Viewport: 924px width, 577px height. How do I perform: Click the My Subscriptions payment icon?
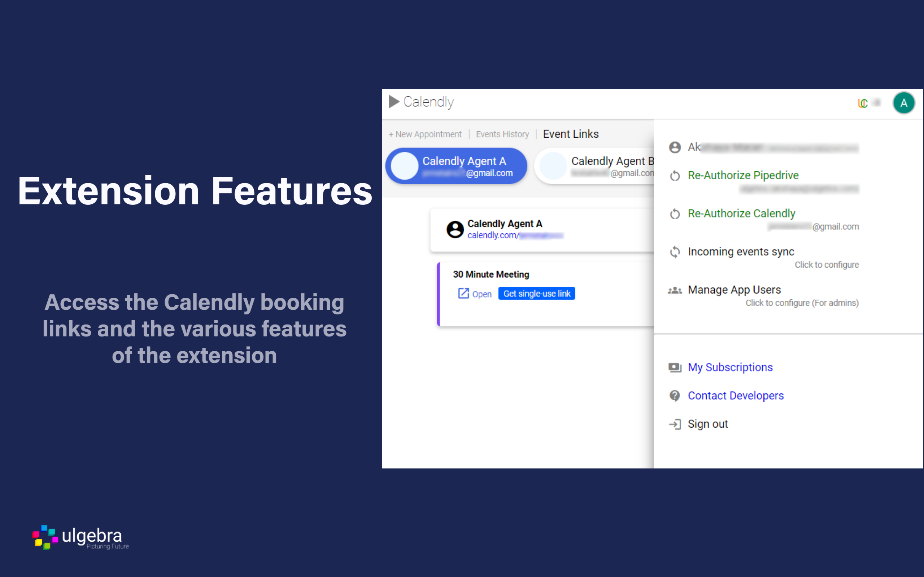pos(675,367)
